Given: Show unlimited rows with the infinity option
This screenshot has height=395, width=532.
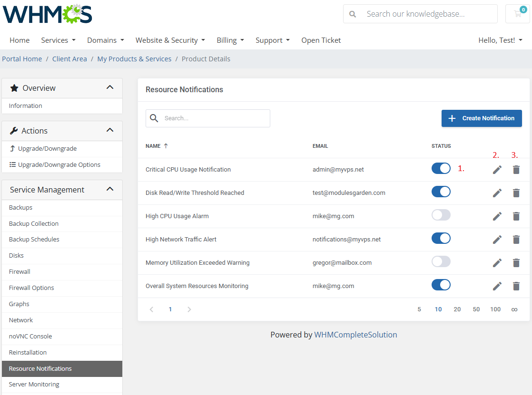Looking at the screenshot, I should point(514,309).
